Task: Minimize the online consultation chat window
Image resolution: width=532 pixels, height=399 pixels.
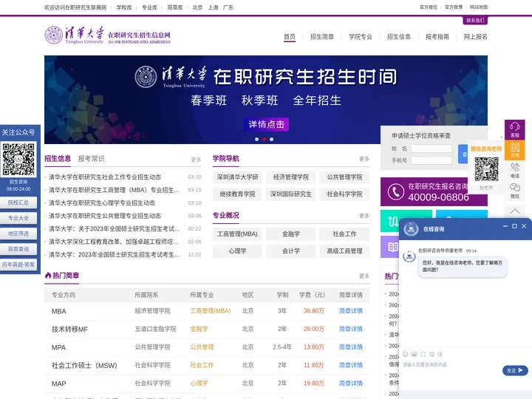Action: 505,226
